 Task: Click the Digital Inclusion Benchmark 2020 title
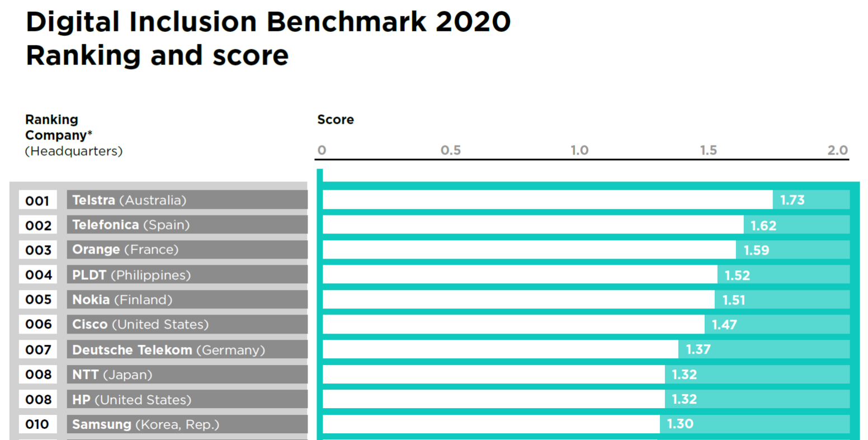[268, 22]
